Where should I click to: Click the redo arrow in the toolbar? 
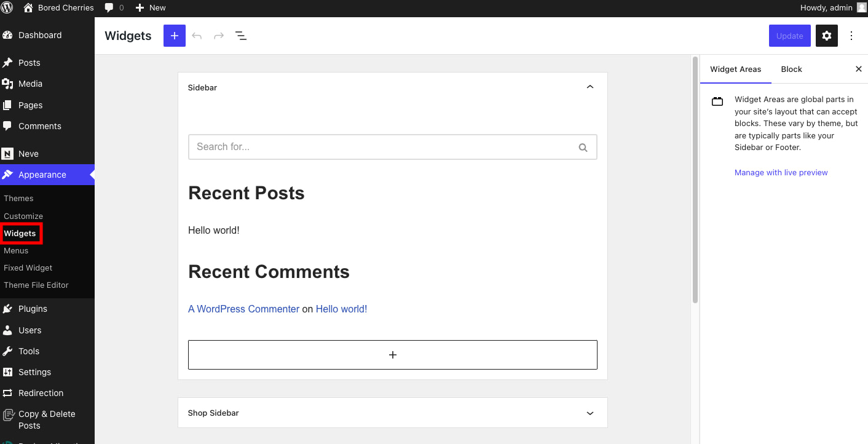[x=219, y=35]
